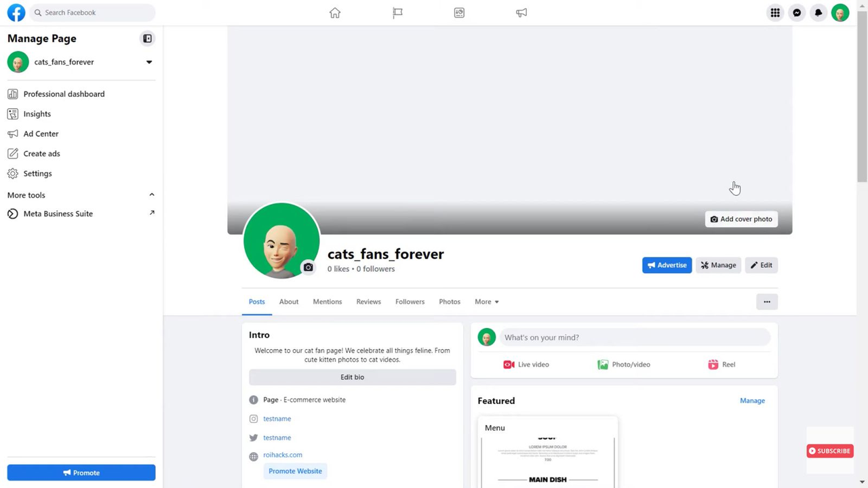Create a Reel from composer
Image resolution: width=868 pixels, height=488 pixels.
[722, 365]
